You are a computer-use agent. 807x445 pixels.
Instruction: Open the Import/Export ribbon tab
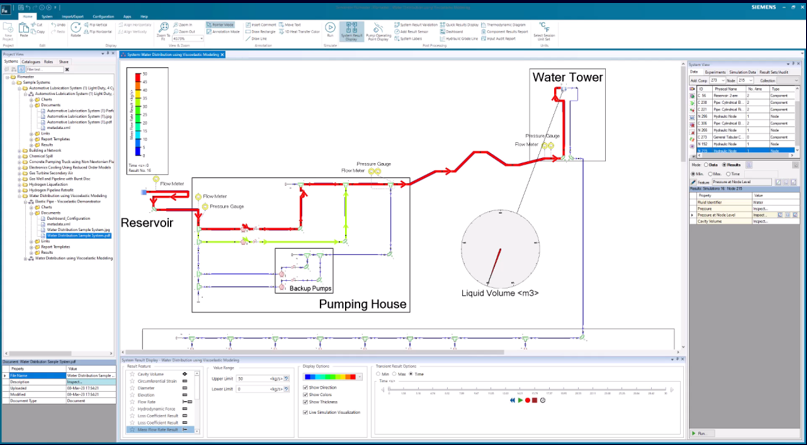pyautogui.click(x=73, y=16)
